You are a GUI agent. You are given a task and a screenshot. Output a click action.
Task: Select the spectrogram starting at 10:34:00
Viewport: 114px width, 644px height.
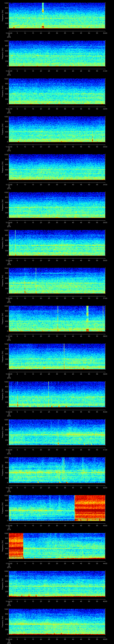(x=57, y=205)
